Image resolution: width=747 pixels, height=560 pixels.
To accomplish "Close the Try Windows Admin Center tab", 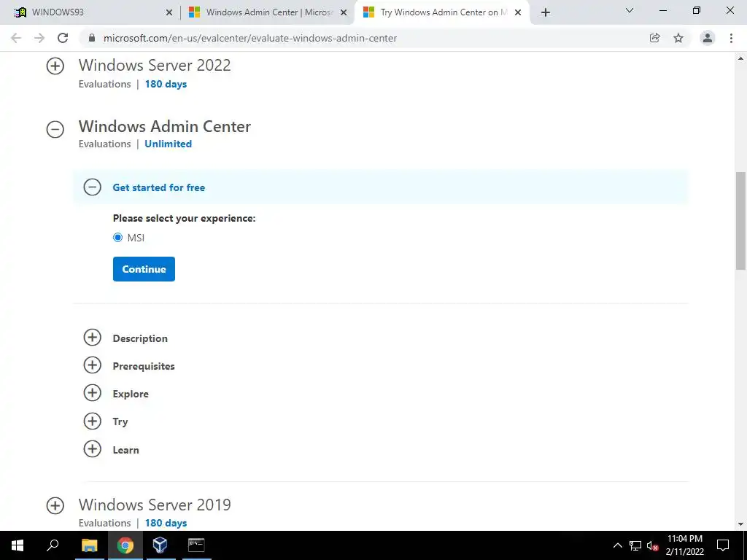I will coord(518,13).
